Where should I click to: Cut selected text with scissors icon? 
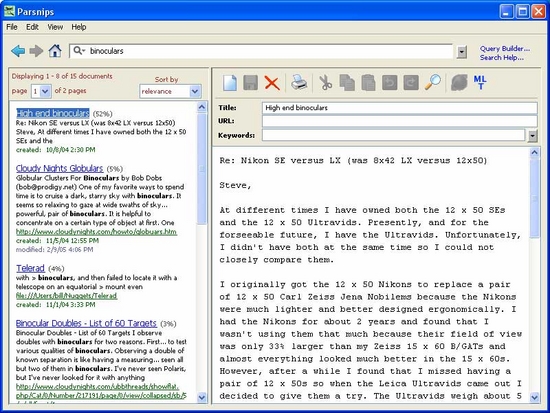pyautogui.click(x=326, y=83)
